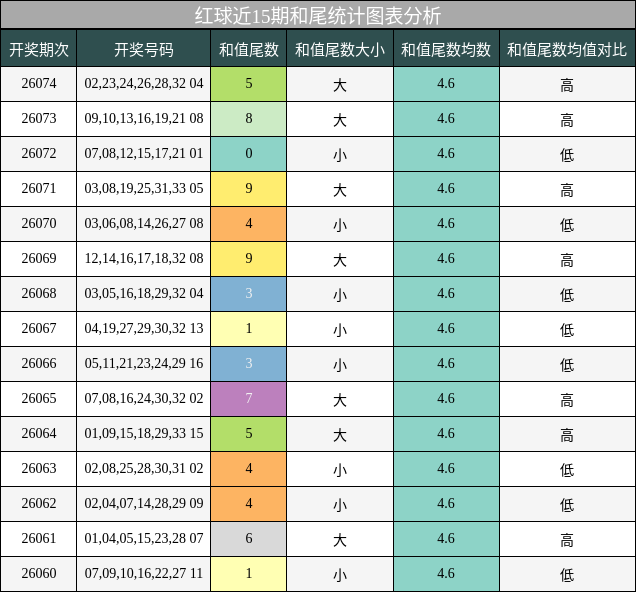Select issue number 26065

(39, 398)
